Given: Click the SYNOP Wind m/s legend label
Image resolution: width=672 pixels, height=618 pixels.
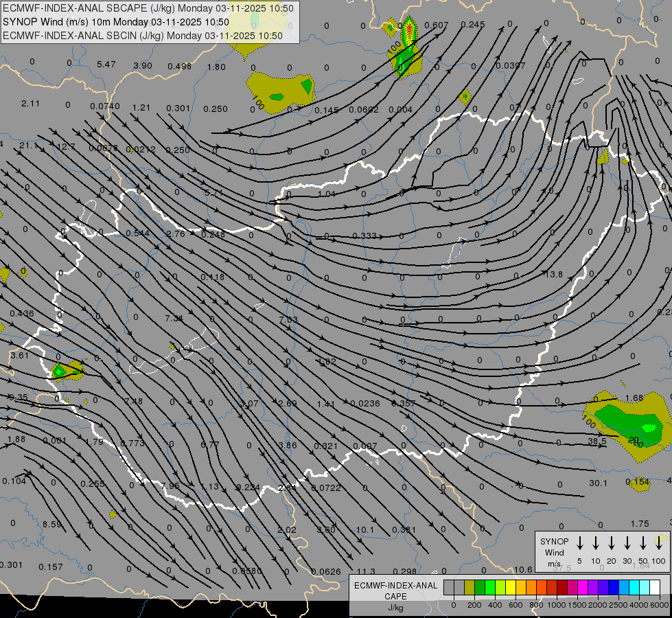Looking at the screenshot, I should 554,552.
